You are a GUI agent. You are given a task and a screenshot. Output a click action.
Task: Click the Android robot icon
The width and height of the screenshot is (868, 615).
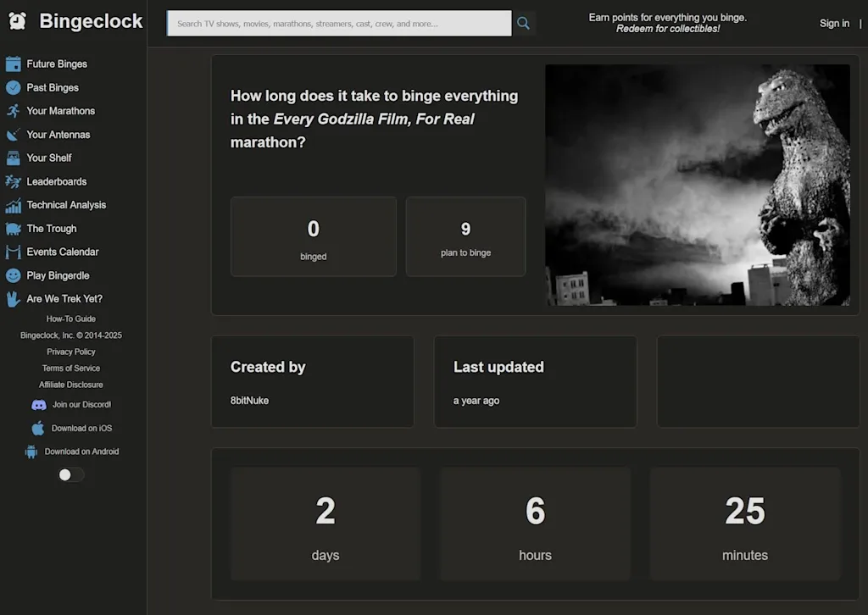coord(31,452)
